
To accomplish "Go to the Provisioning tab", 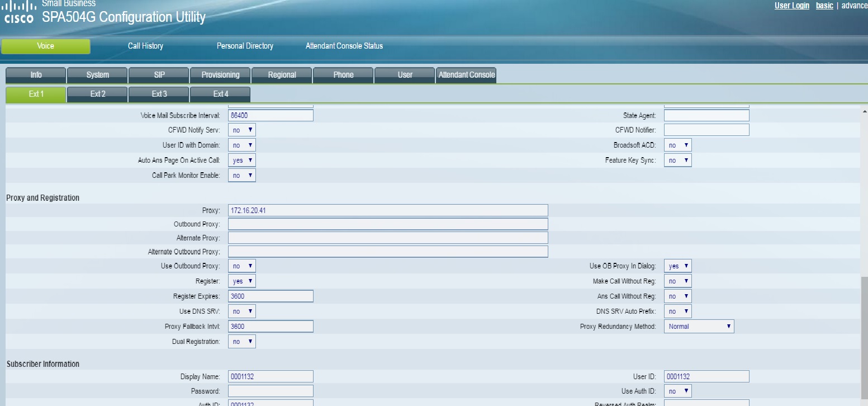I will tap(220, 75).
